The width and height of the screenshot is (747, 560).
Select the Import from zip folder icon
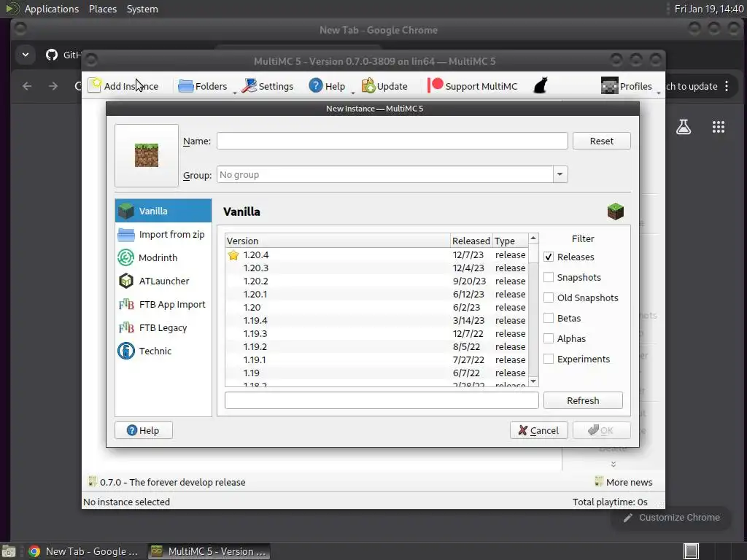click(126, 234)
